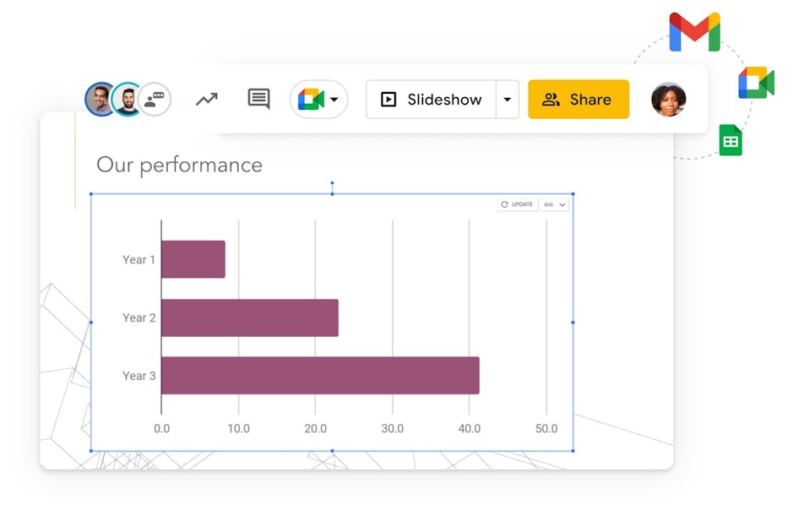Click your profile picture avatar
The height and width of the screenshot is (532, 799).
[668, 99]
